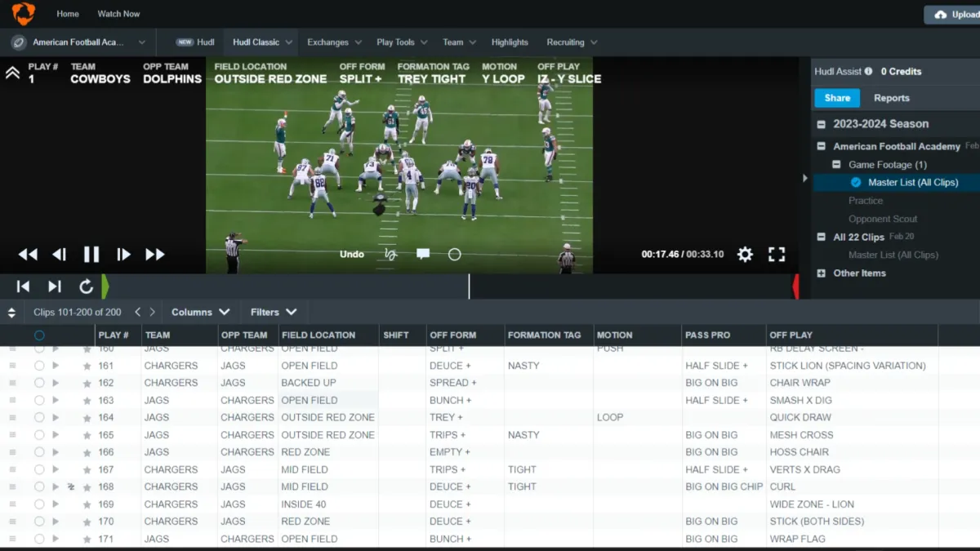Select the clip 161 checkbox circle
This screenshot has width=980, height=551.
(39, 366)
